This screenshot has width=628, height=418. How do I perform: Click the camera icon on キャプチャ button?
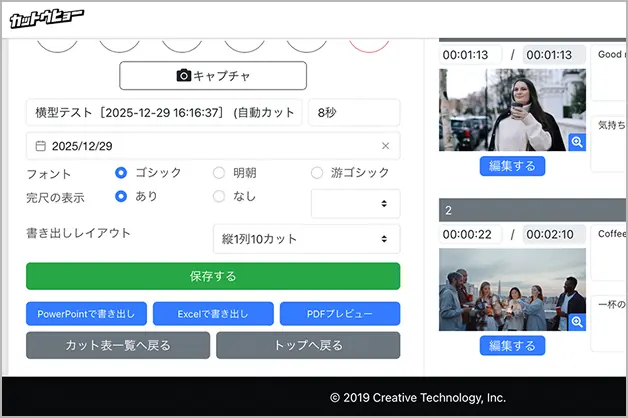184,75
